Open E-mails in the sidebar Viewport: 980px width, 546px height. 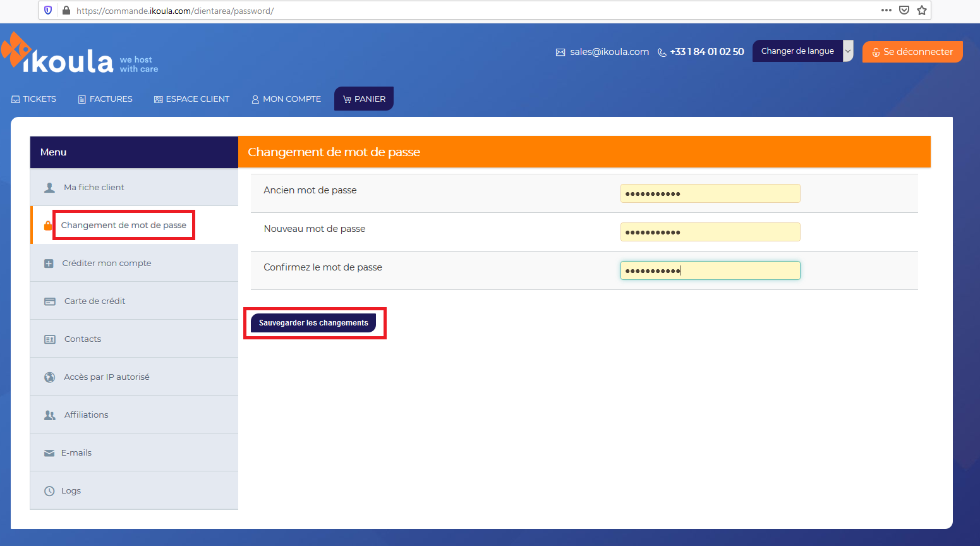coord(134,452)
